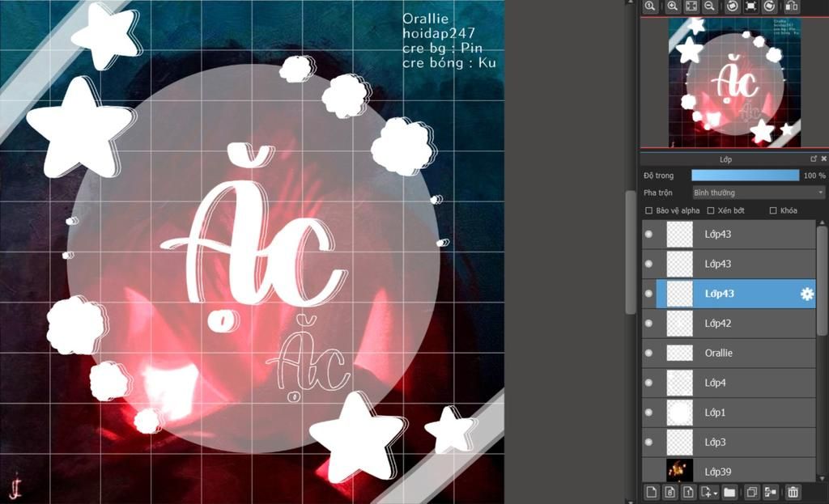829x504 pixels.
Task: Hide the Orallie layer
Action: pos(648,353)
